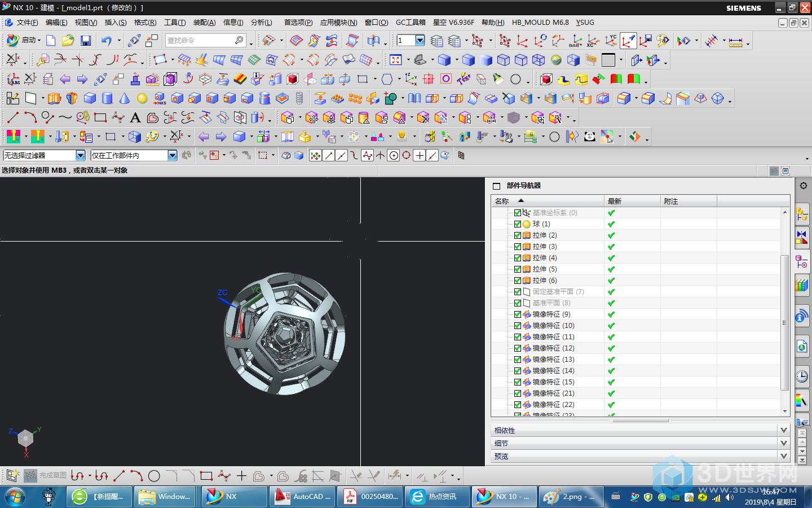The image size is (812, 508).
Task: Click the 最新 column header
Action: pyautogui.click(x=632, y=201)
